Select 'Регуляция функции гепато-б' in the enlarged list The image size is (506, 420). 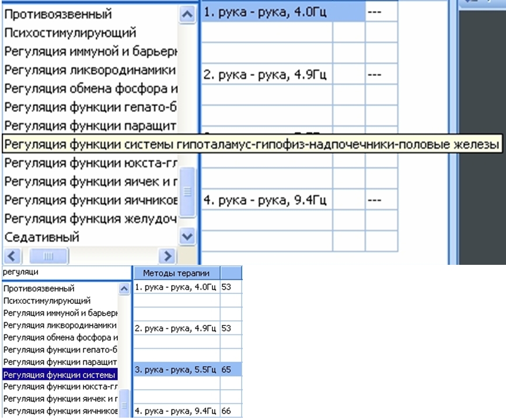90,107
